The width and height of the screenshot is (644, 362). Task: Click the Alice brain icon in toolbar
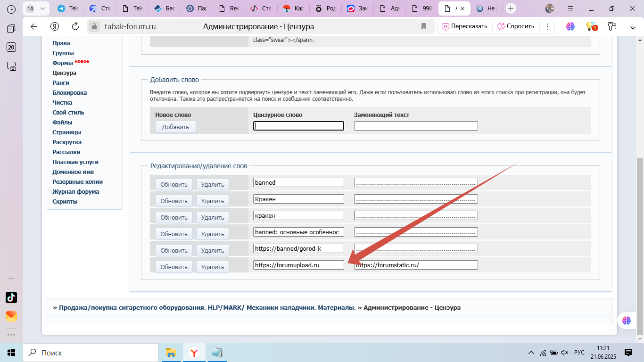point(570,26)
